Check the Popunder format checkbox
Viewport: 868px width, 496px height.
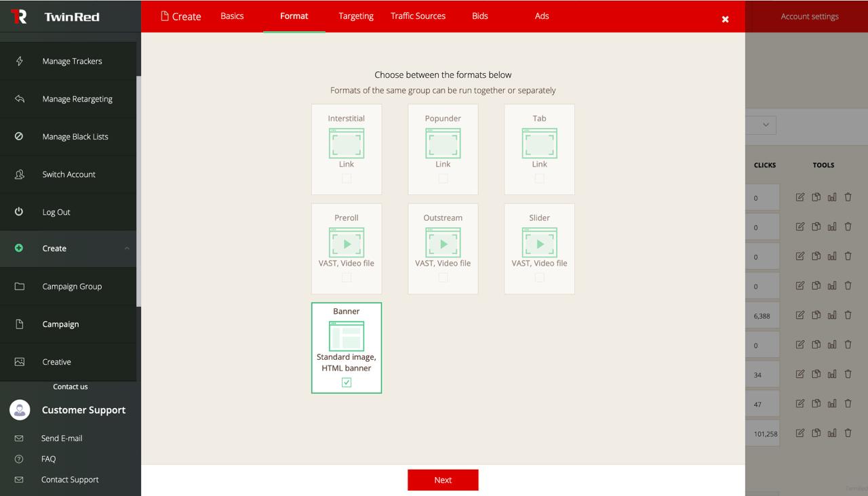click(x=443, y=178)
